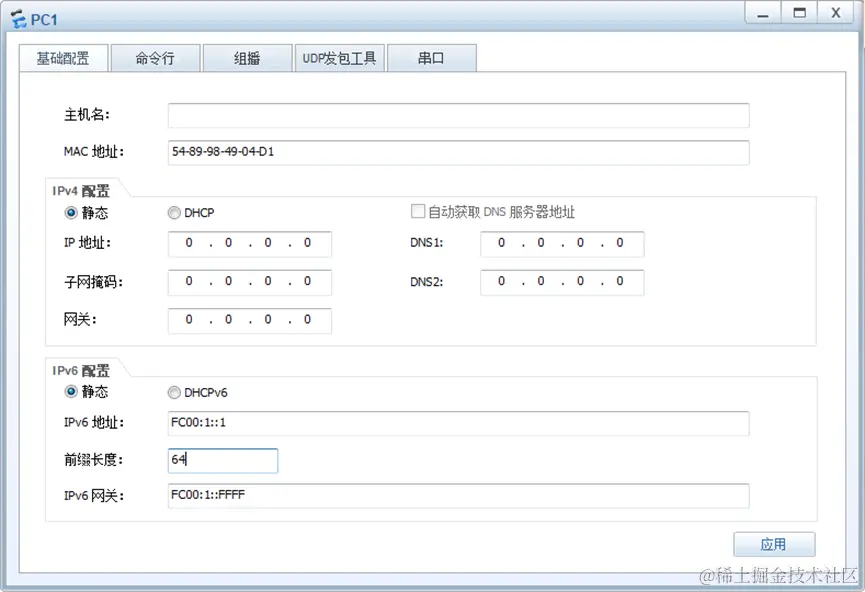The image size is (865, 592).
Task: Select the IPv6 静态 radio button
Action: (x=71, y=392)
